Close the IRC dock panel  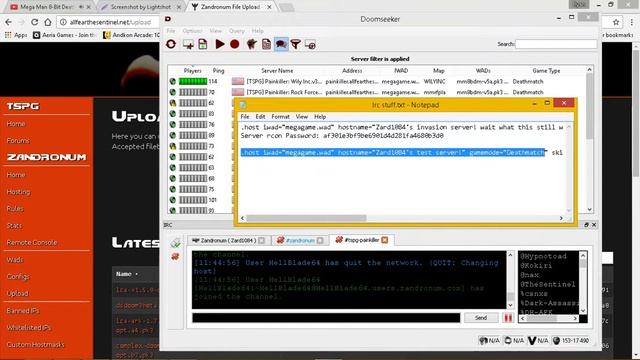tap(594, 225)
